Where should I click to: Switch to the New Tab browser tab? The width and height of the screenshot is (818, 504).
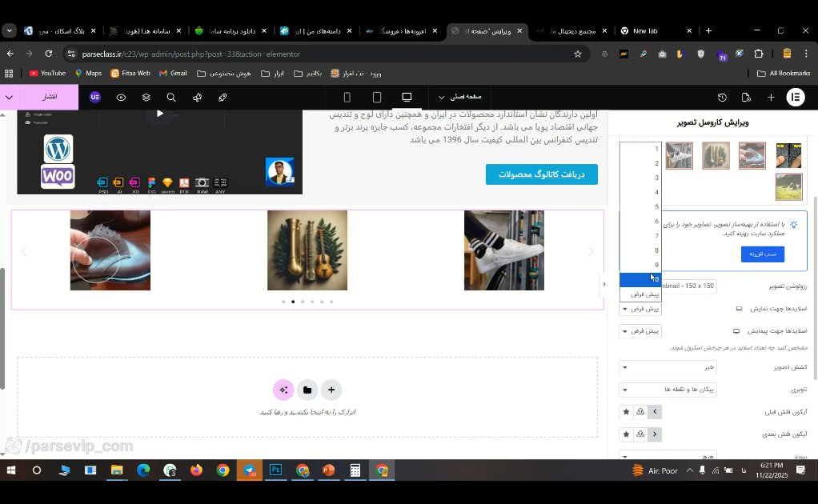[657, 30]
